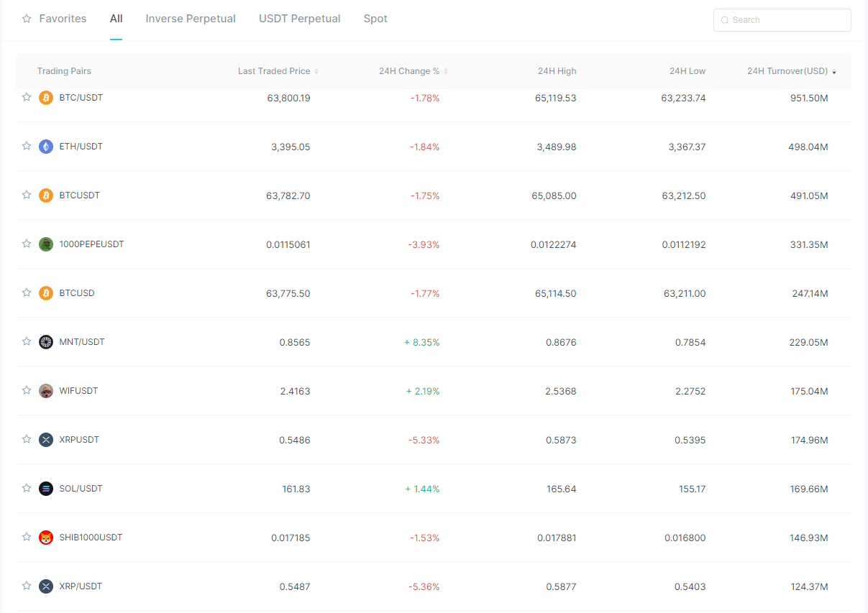Click the dogwifhat coin icon beside WIFUSDT

tap(46, 390)
